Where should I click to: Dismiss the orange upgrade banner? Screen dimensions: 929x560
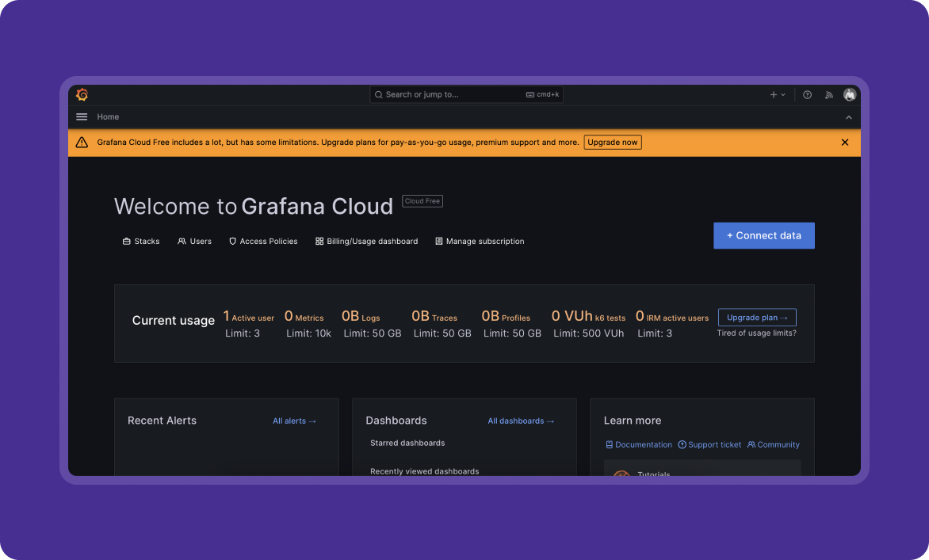point(845,143)
